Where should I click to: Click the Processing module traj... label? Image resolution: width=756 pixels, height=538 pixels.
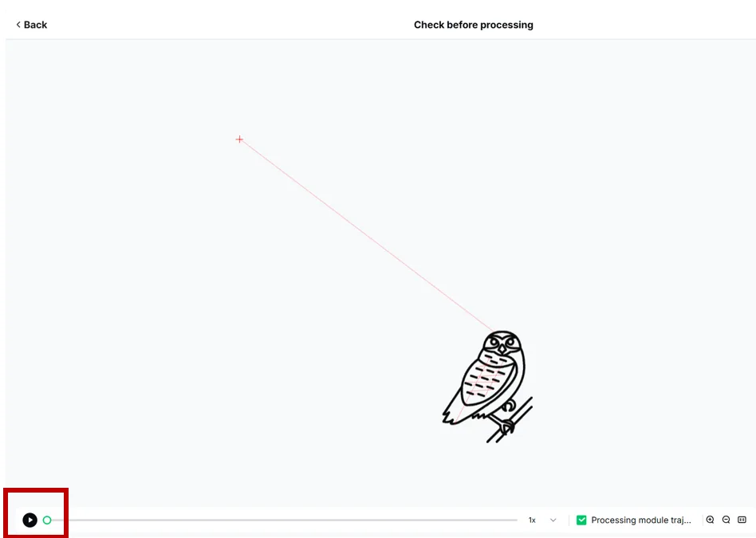click(x=641, y=520)
